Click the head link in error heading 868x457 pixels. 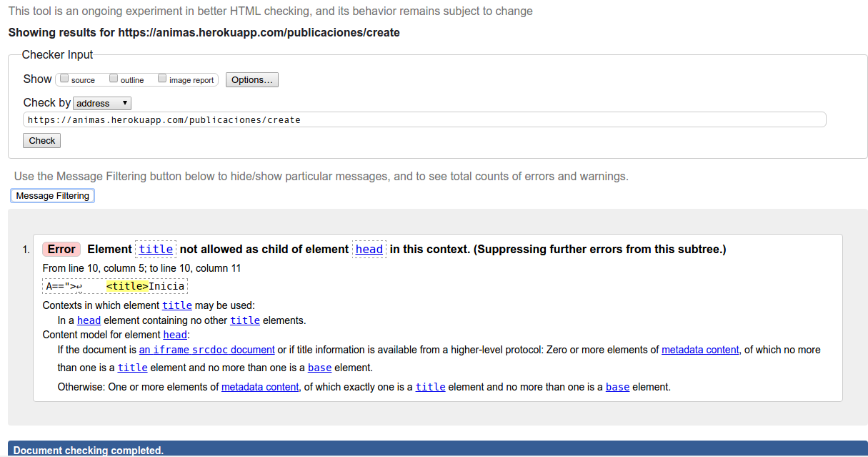pos(369,249)
